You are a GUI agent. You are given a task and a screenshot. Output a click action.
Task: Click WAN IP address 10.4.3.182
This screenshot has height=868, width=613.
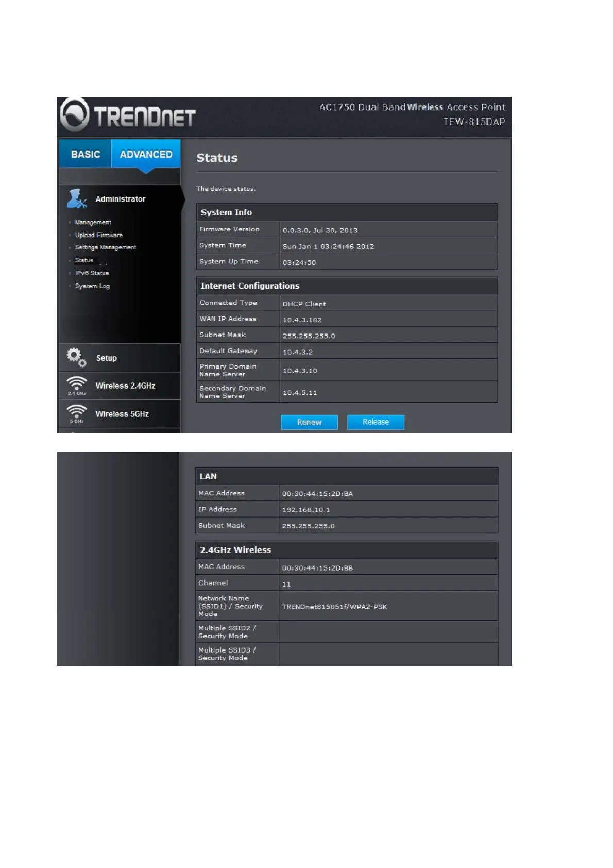[x=302, y=320]
